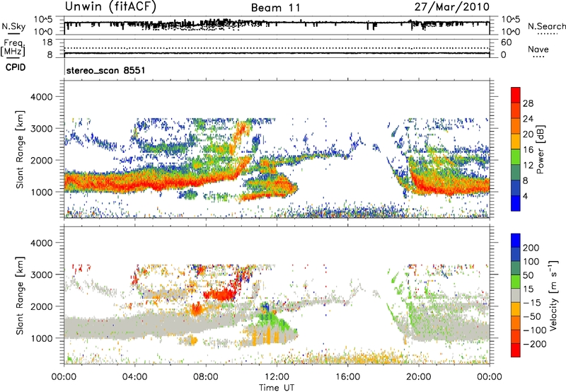Click the "60" tick beside the Nave axis

(x=507, y=42)
